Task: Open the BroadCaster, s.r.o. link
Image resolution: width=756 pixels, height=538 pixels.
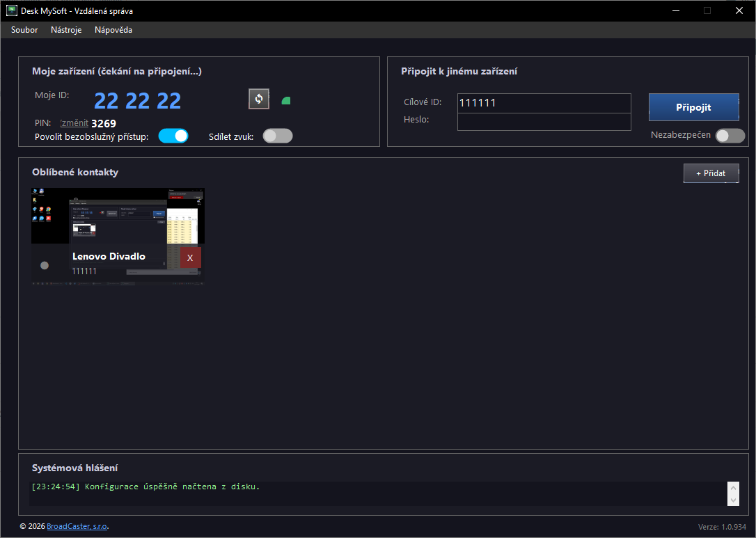Action: point(77,526)
